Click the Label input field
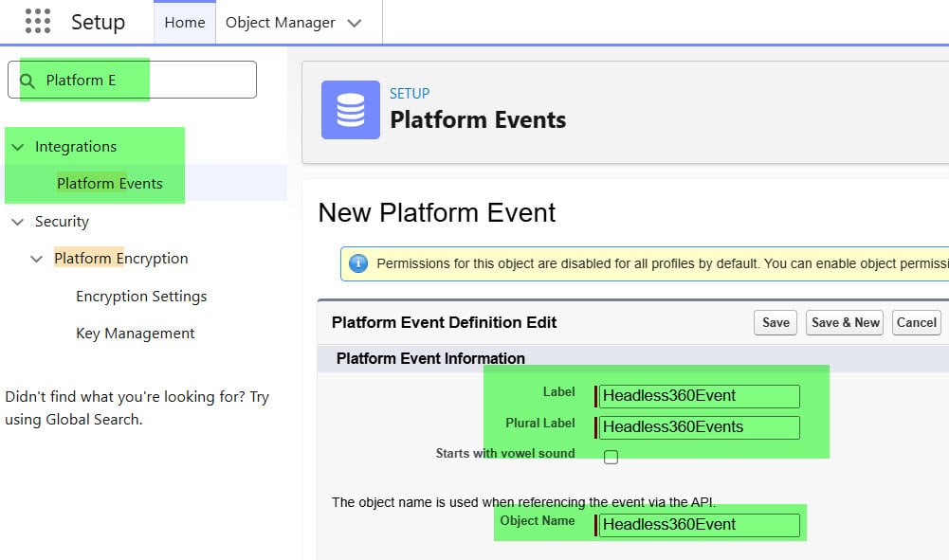The image size is (949, 560). [699, 396]
